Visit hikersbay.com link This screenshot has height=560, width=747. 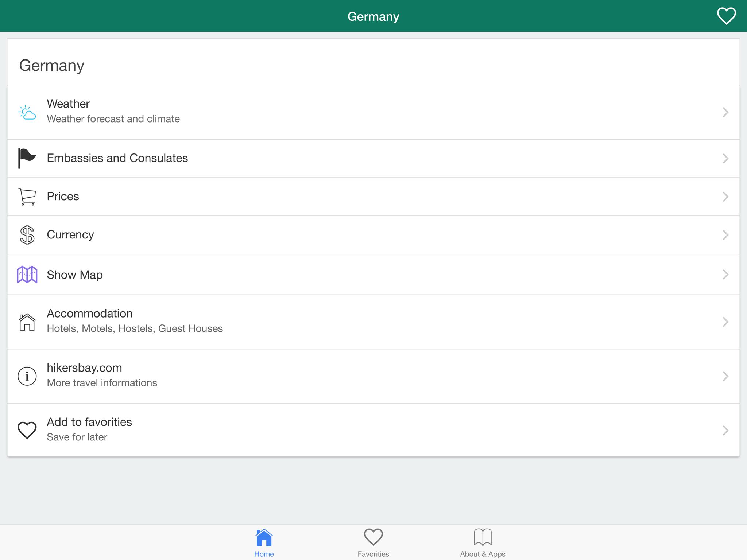click(373, 376)
